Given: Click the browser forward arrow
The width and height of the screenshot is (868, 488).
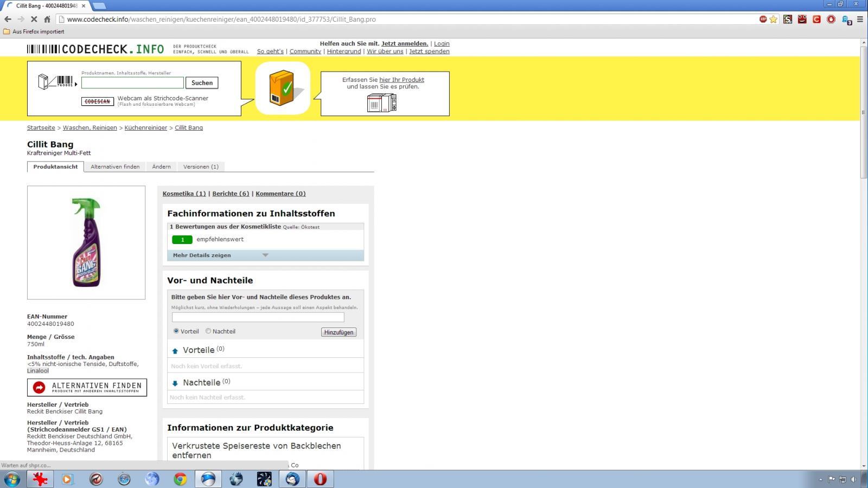Looking at the screenshot, I should click(21, 19).
